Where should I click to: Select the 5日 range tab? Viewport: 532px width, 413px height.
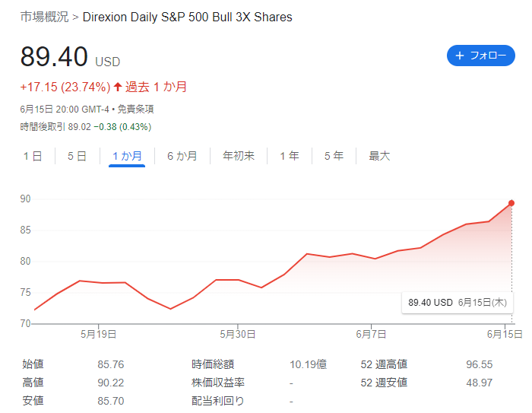click(77, 156)
